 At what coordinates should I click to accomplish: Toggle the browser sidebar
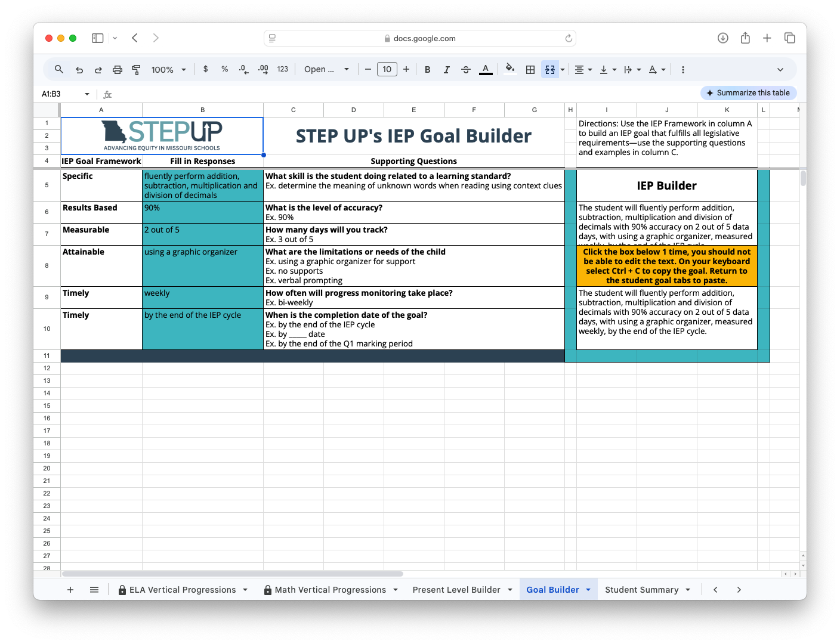pos(98,38)
